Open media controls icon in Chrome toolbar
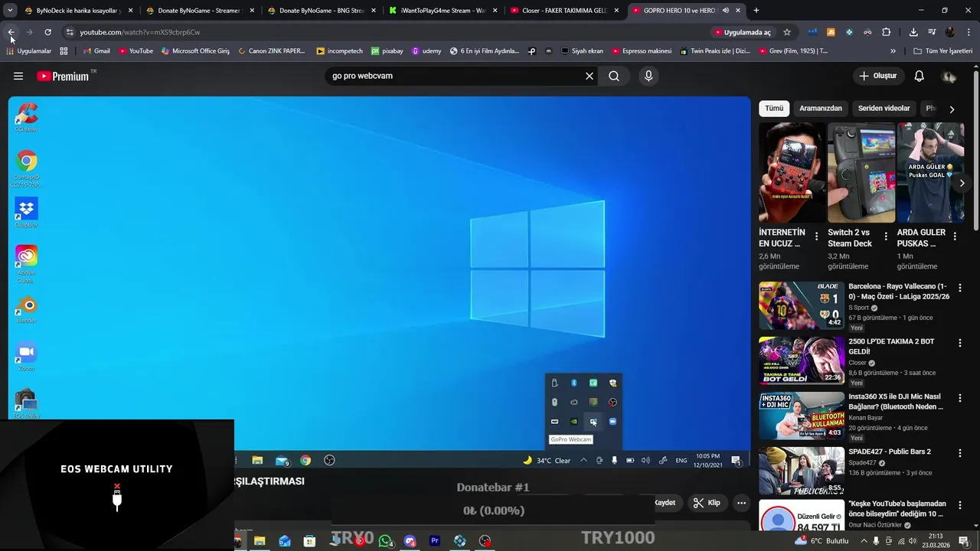The width and height of the screenshot is (980, 551). 932,32
